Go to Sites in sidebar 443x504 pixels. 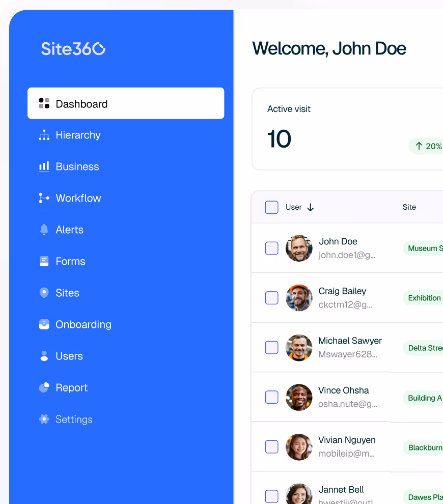pyautogui.click(x=126, y=293)
